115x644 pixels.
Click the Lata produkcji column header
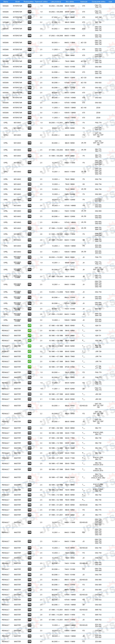coord(56,1)
